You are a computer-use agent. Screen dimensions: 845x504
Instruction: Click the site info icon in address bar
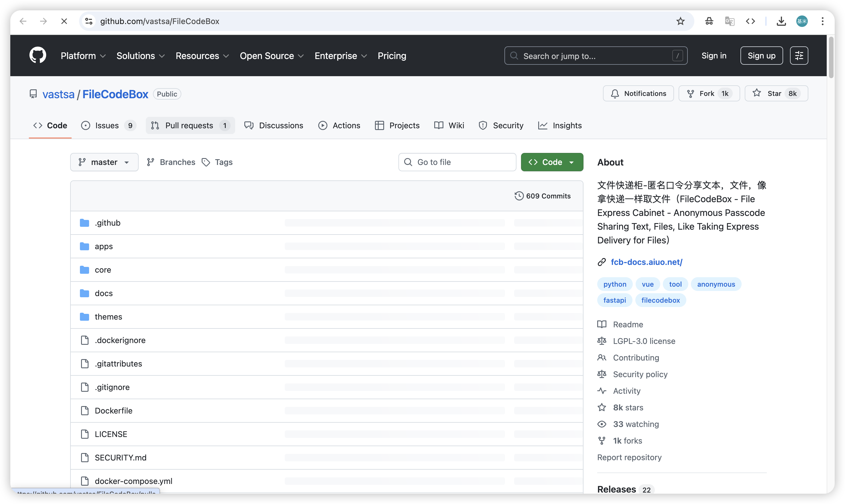click(x=89, y=21)
